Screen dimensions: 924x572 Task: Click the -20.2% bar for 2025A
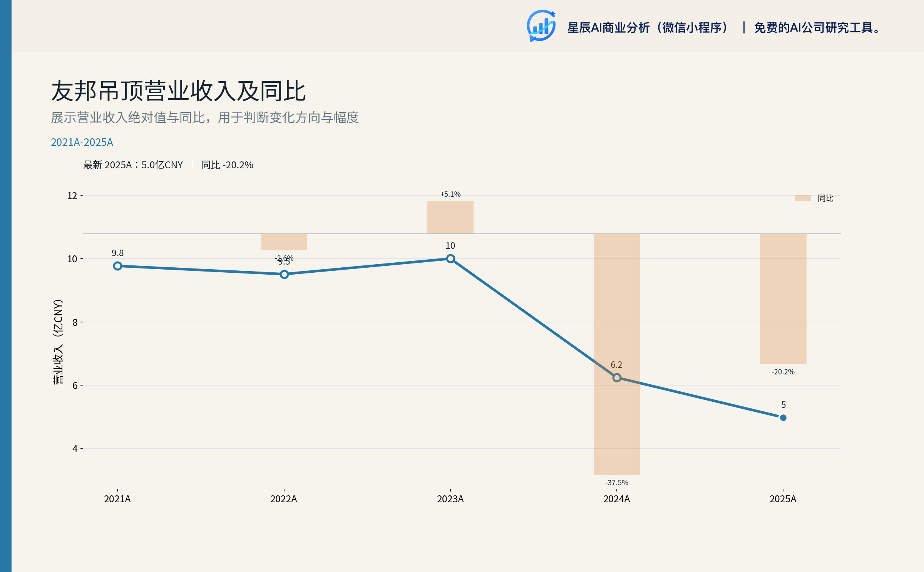point(783,299)
